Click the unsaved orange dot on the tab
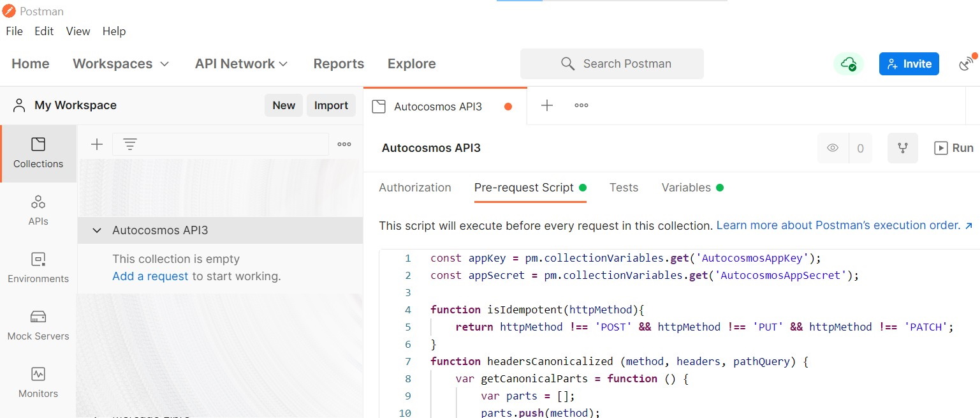 (508, 107)
